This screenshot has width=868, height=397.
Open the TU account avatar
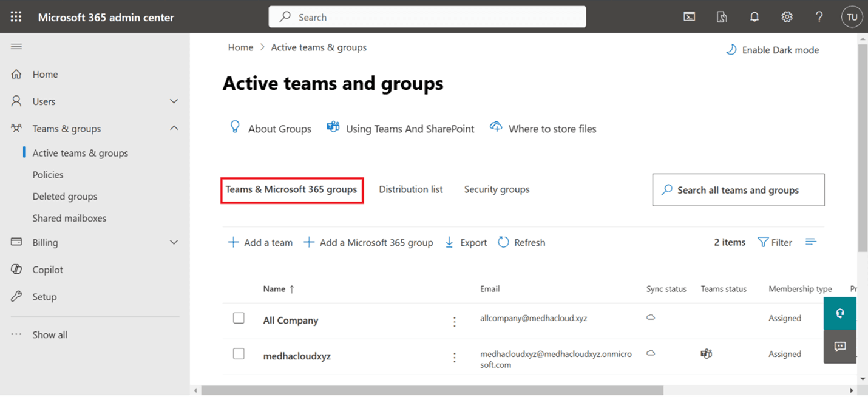852,16
